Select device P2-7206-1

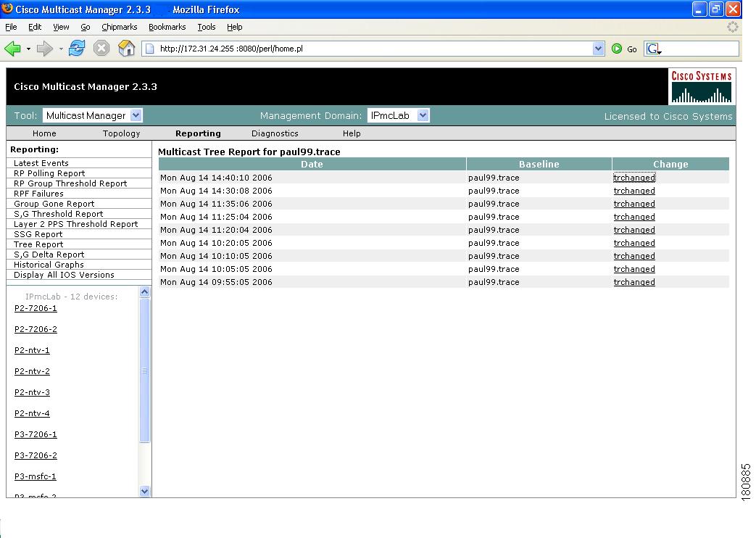pos(36,308)
